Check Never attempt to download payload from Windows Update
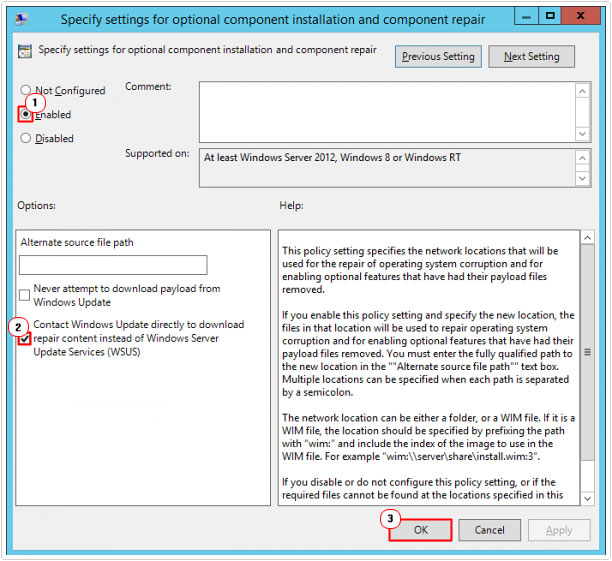The width and height of the screenshot is (612, 561). 25,295
